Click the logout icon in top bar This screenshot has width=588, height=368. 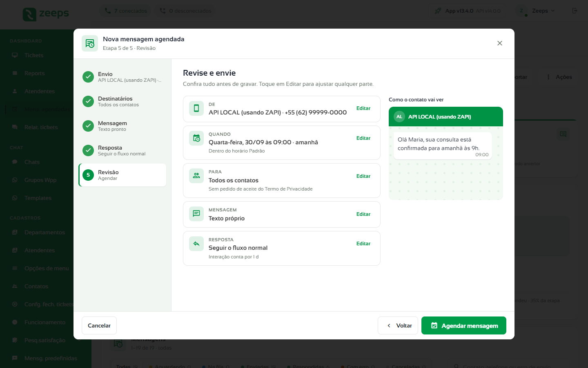[x=575, y=11]
